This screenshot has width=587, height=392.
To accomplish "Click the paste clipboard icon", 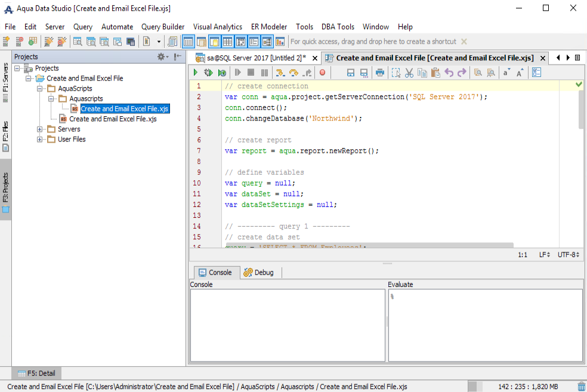I will click(x=435, y=73).
